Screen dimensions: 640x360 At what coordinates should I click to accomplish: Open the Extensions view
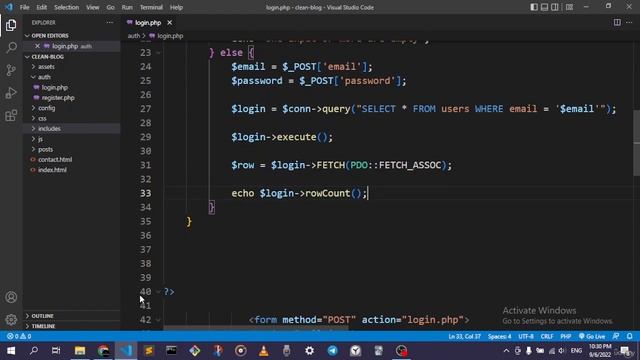pos(11,116)
